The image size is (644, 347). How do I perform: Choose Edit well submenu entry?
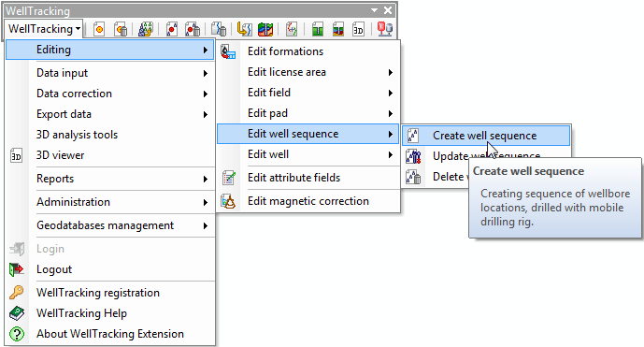pos(308,154)
